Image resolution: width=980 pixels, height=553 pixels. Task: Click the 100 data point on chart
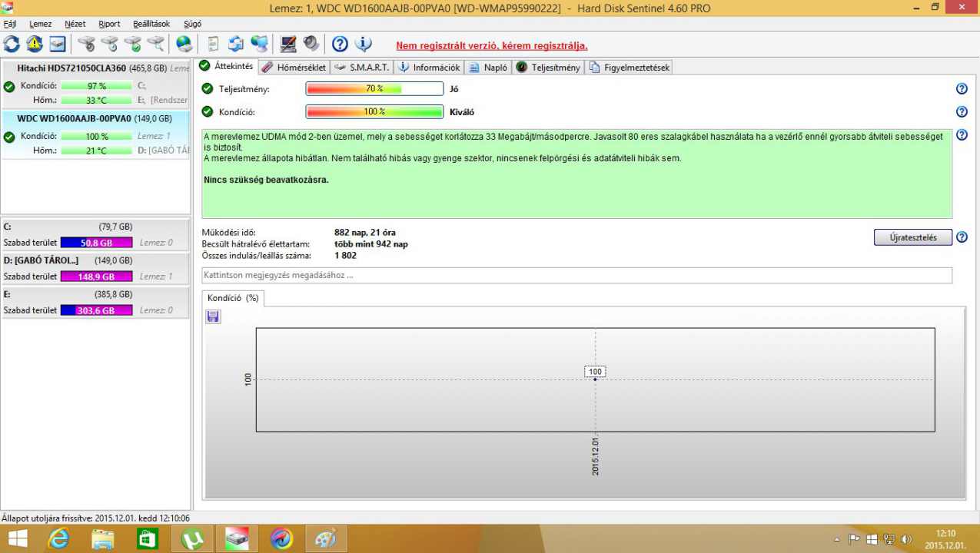[x=595, y=372]
